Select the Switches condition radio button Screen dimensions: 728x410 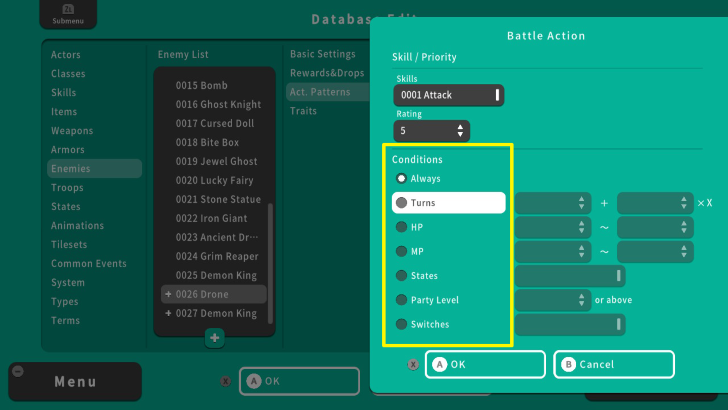[x=402, y=324]
